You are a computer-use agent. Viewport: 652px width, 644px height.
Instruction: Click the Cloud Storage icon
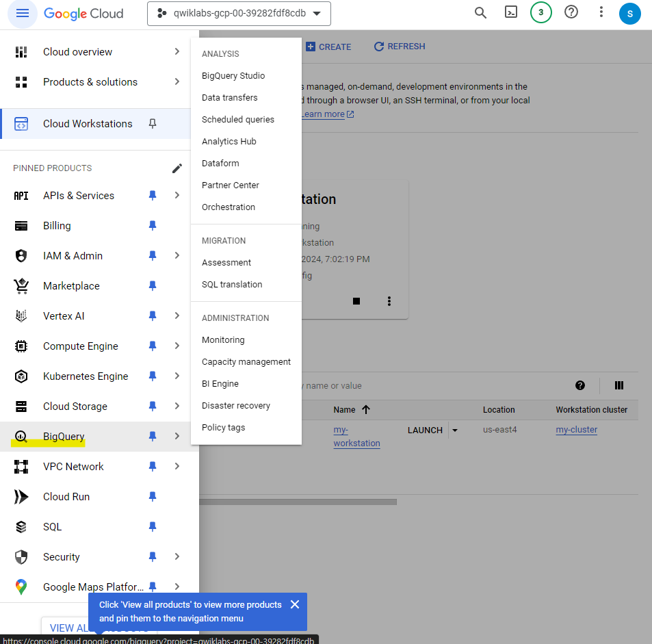21,407
